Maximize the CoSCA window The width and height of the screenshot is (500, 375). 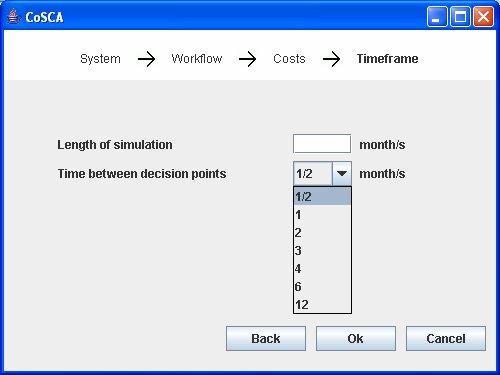point(460,16)
